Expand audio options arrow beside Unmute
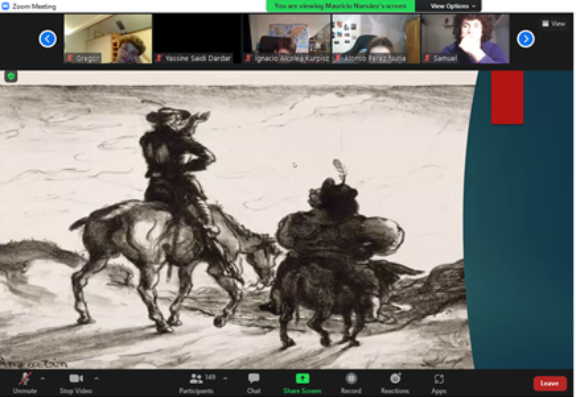The image size is (576, 397). coord(43,378)
